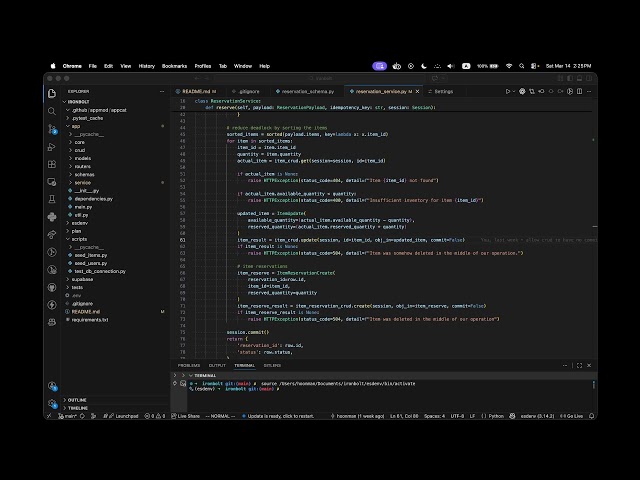Click the macOS volume icon
The width and height of the screenshot is (640, 480).
451,66
